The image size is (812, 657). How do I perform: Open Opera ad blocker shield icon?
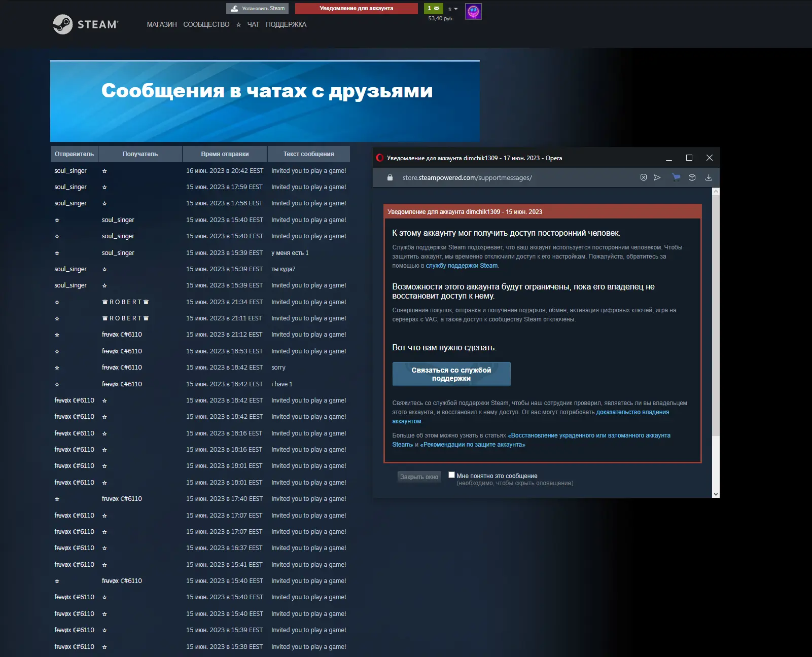(x=643, y=177)
